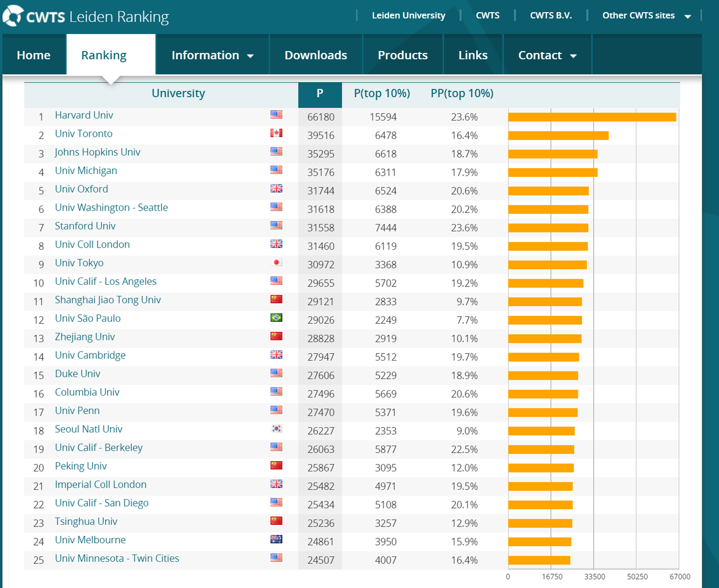This screenshot has height=588, width=719.
Task: Open the Links page
Action: (x=473, y=55)
